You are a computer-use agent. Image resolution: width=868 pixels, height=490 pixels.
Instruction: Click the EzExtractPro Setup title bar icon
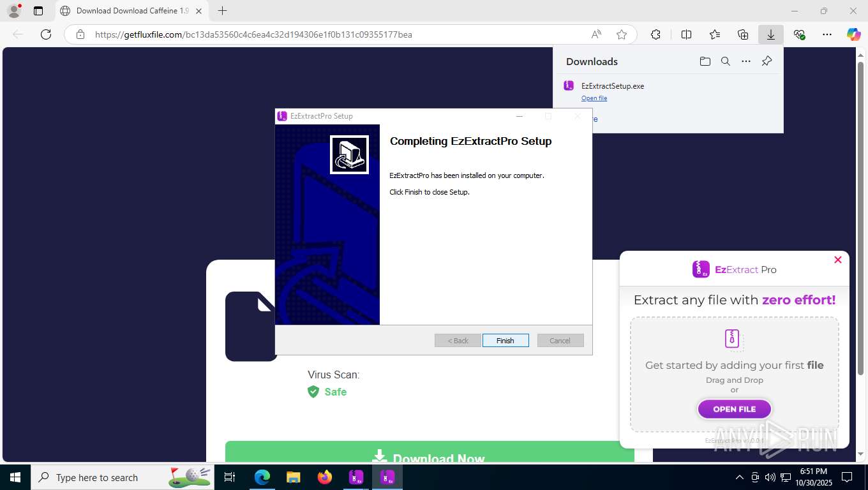282,116
